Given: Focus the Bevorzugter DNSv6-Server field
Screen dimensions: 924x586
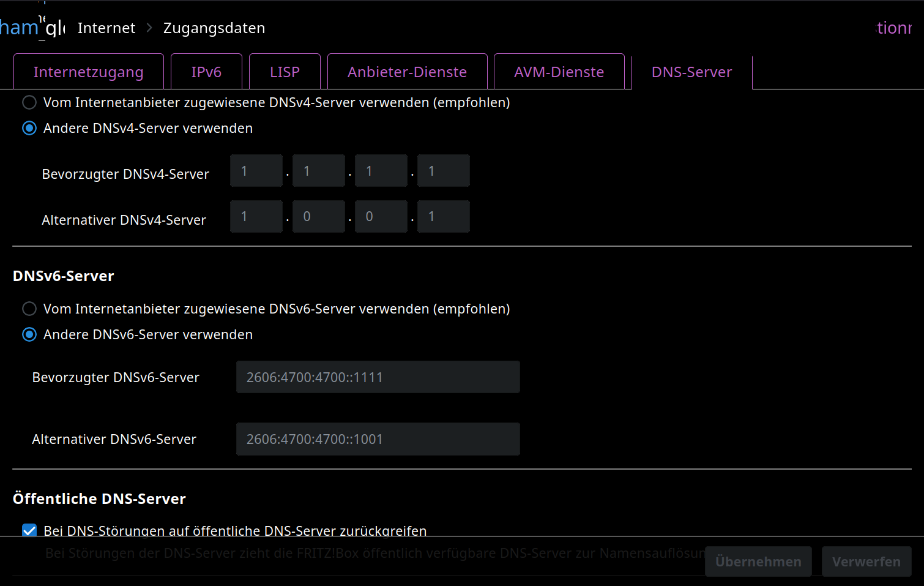Looking at the screenshot, I should (x=378, y=377).
